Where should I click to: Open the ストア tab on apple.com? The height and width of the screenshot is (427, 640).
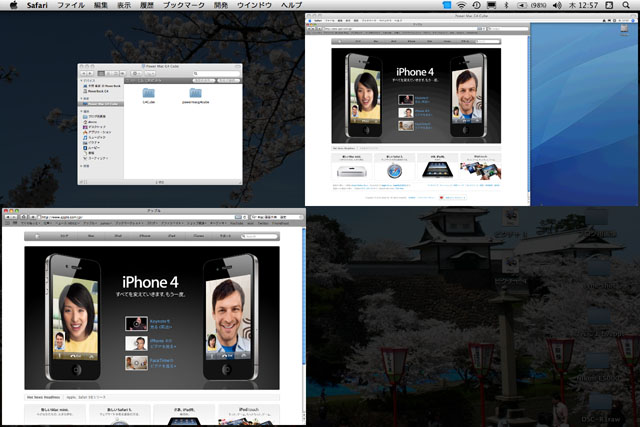[64, 236]
